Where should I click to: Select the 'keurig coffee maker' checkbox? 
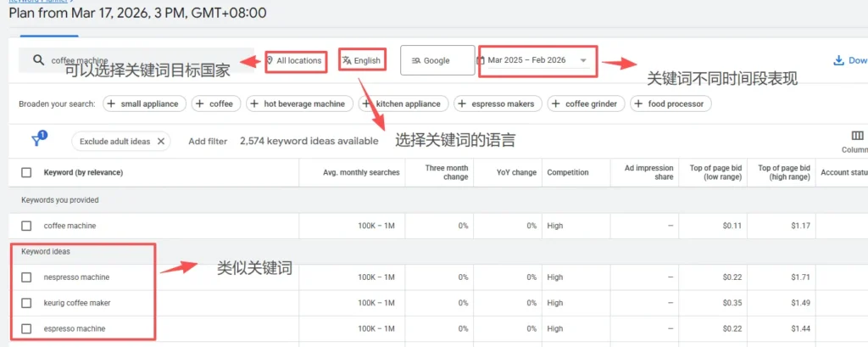click(x=26, y=303)
